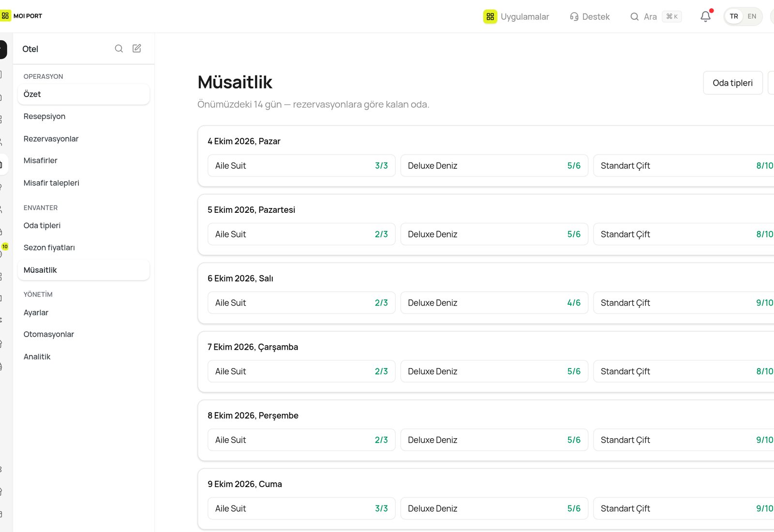Viewport: 774px width, 532px height.
Task: Switch the language toggle to EN
Action: coord(752,16)
